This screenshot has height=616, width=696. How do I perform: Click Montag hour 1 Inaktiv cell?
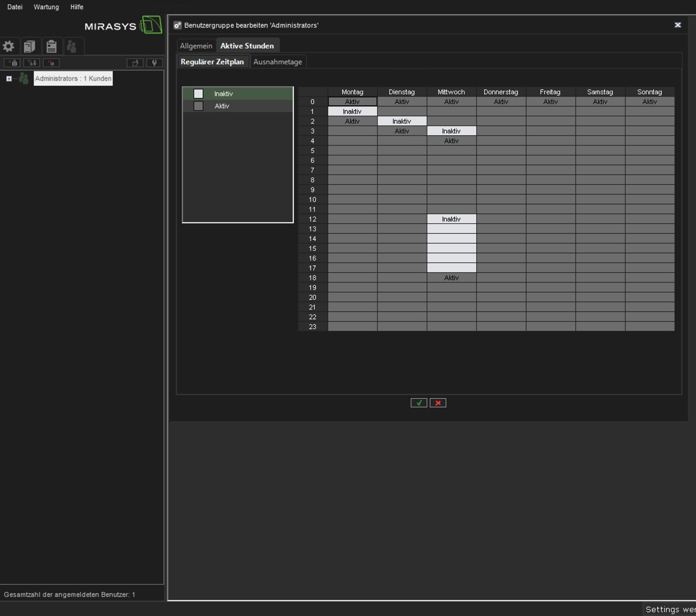click(352, 111)
